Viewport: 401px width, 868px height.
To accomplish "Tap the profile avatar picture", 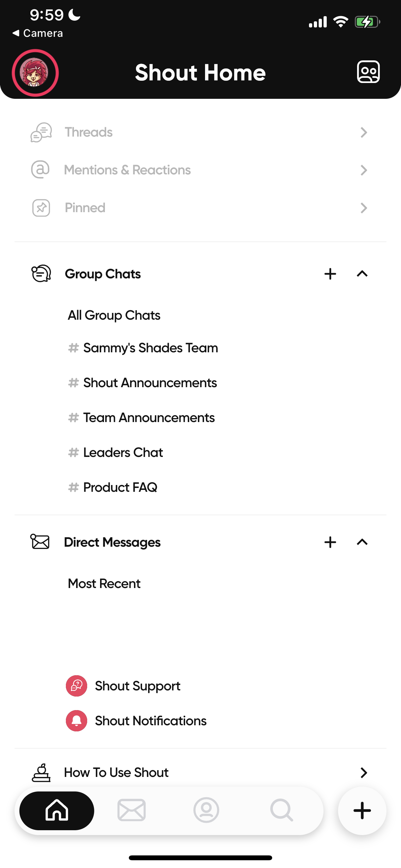I will click(35, 73).
